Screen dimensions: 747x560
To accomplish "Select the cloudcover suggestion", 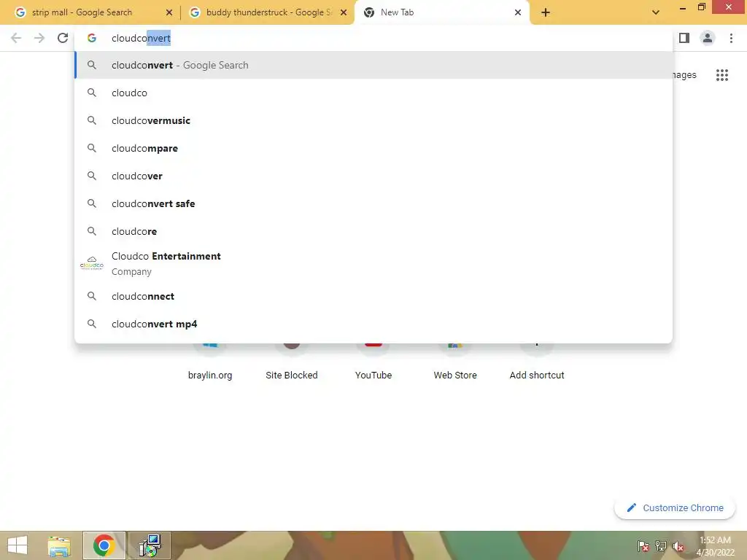I will tap(373, 176).
